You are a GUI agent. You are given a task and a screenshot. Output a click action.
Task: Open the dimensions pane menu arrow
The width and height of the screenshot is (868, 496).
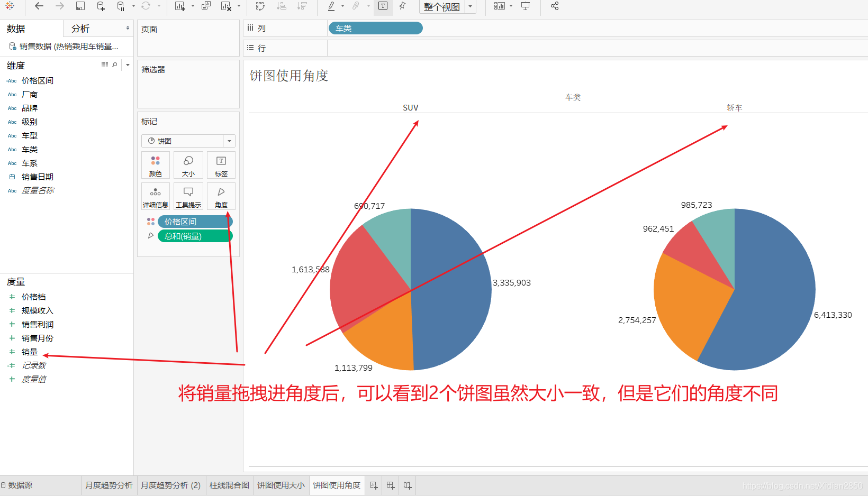128,65
